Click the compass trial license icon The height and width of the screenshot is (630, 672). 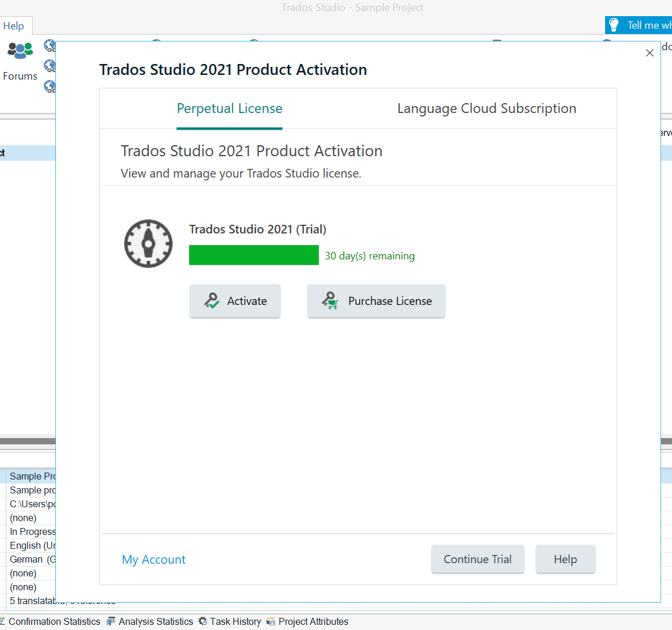(148, 244)
